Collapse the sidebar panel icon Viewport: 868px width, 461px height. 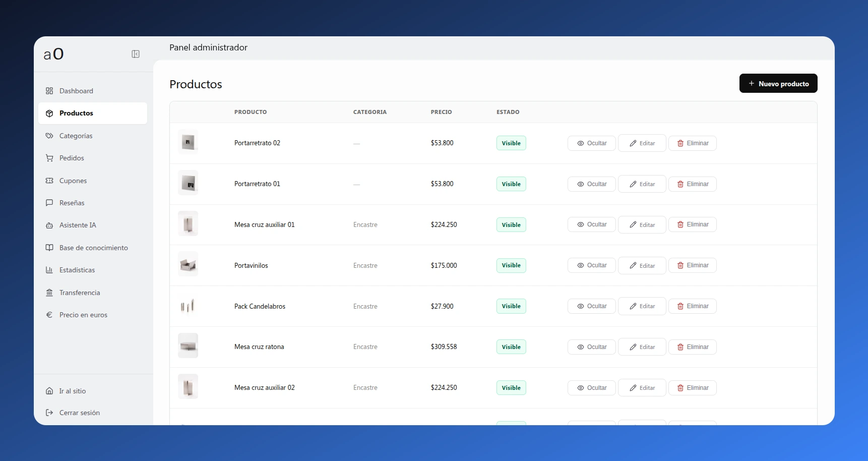pos(136,54)
